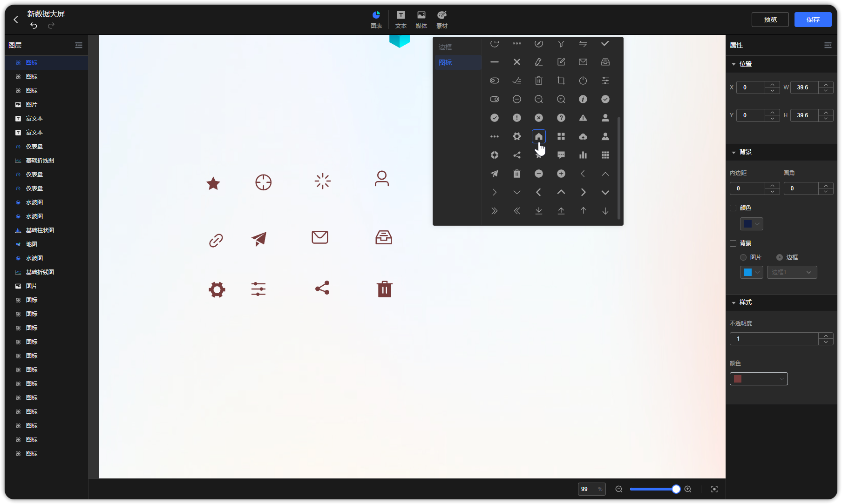Select the trash can icon on the canvas
The height and width of the screenshot is (504, 842).
point(384,289)
